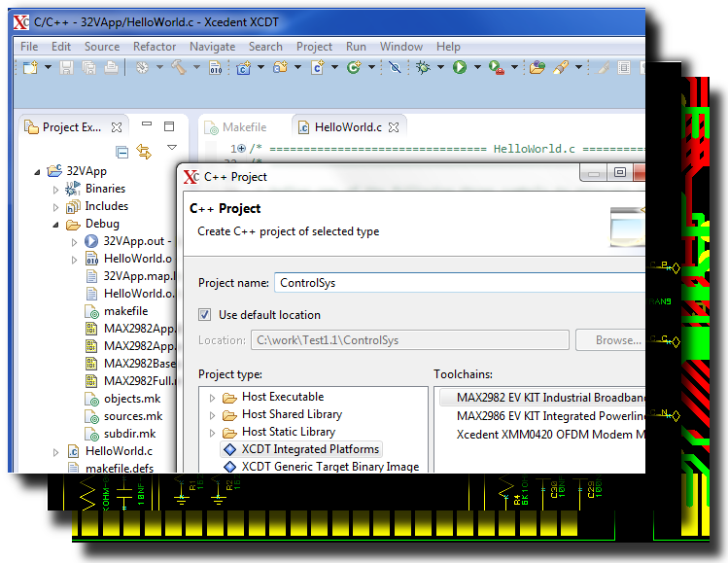Click the green Run play icon
Viewport: 728px width, 563px height.
[x=460, y=68]
